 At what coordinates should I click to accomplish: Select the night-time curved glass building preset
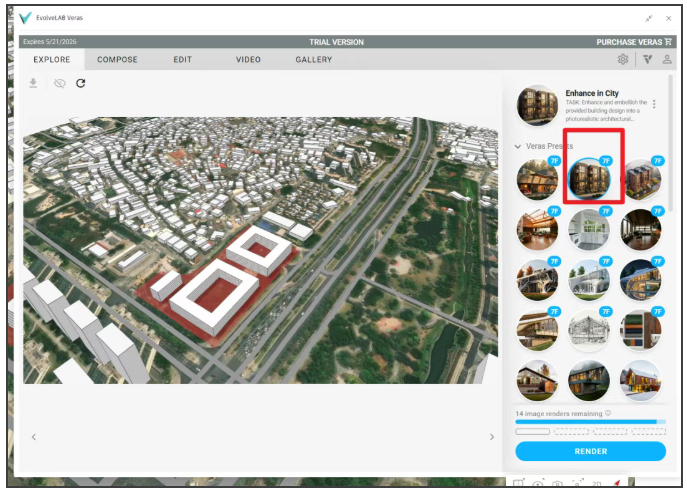(x=641, y=280)
